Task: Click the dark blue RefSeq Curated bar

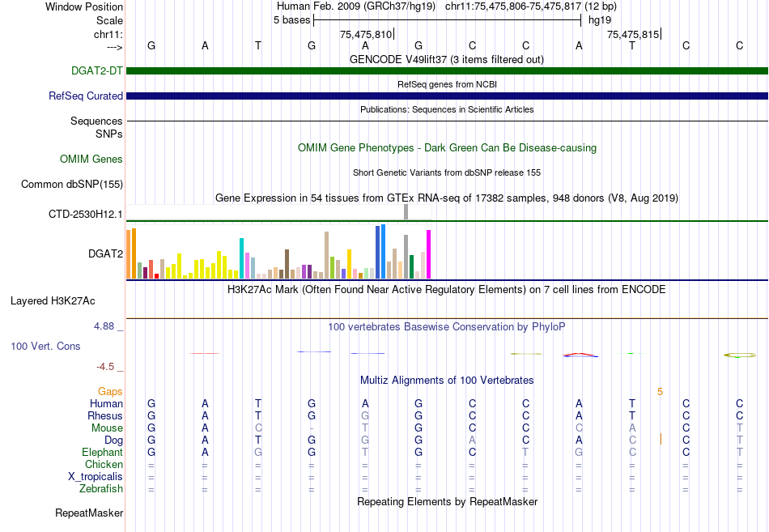Action: (x=447, y=96)
